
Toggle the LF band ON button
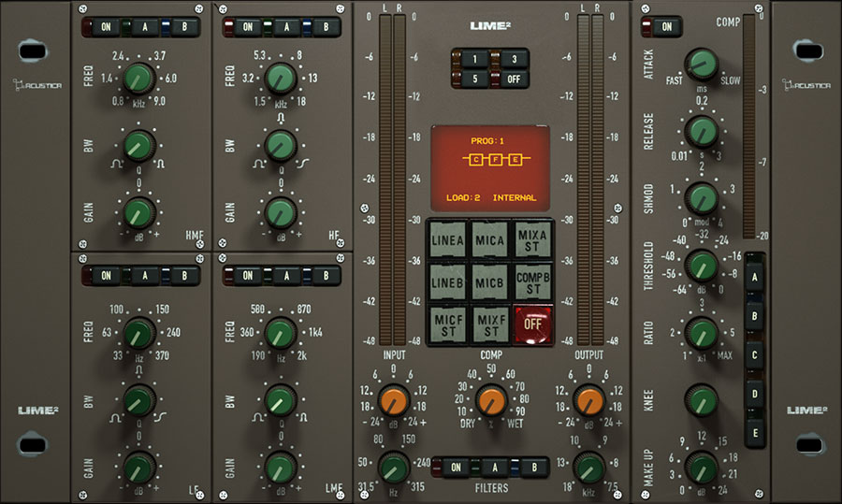pyautogui.click(x=106, y=276)
